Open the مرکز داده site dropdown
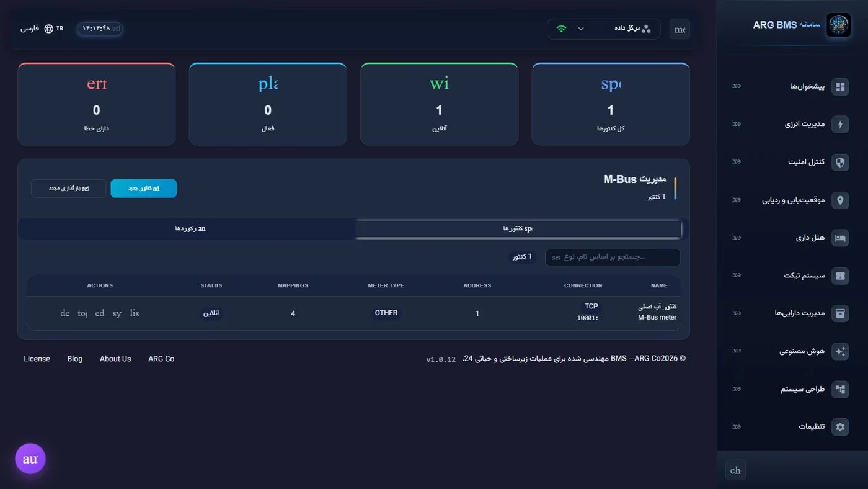This screenshot has height=489, width=868. [x=603, y=29]
